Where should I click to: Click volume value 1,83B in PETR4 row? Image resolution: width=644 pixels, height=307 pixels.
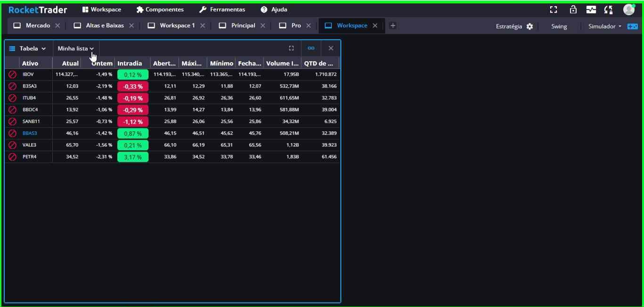pyautogui.click(x=293, y=157)
